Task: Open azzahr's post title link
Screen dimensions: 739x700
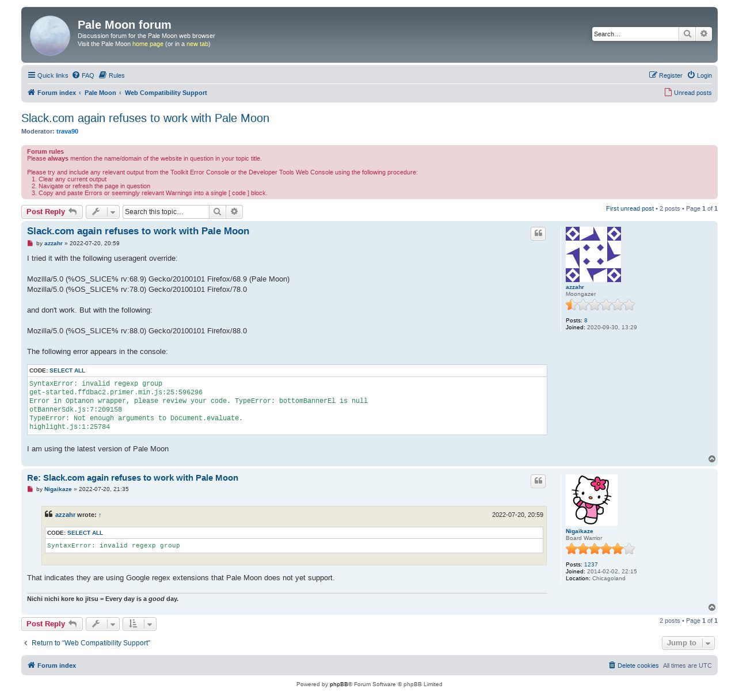Action: pos(138,231)
